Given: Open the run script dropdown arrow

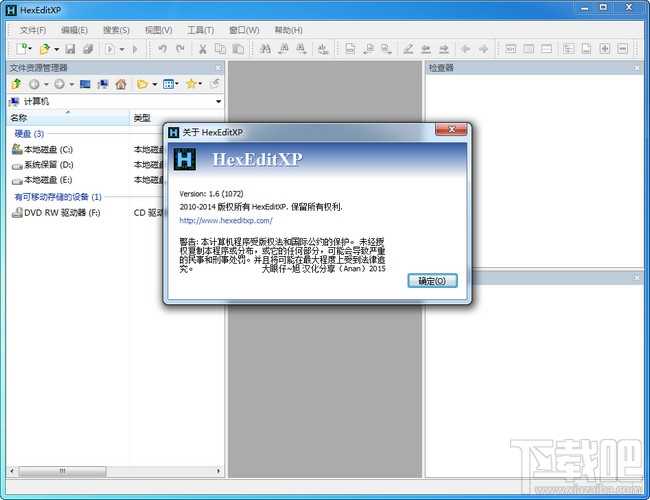Looking at the screenshot, I should click(122, 49).
